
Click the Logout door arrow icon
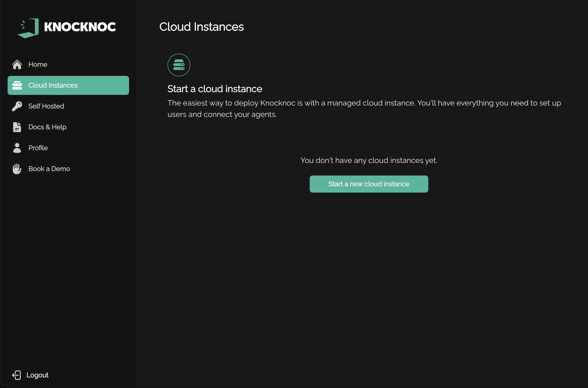point(17,375)
